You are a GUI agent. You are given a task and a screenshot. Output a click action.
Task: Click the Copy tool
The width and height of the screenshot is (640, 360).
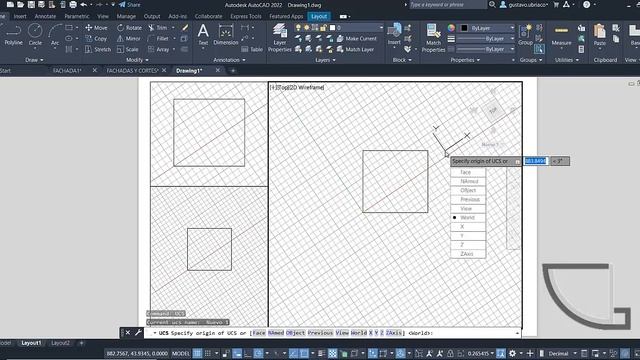[x=96, y=38]
